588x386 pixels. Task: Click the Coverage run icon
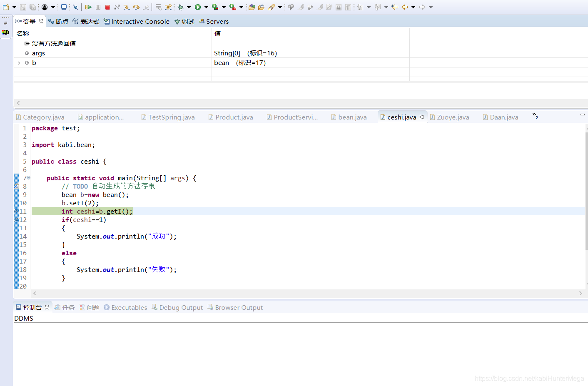[x=215, y=7]
